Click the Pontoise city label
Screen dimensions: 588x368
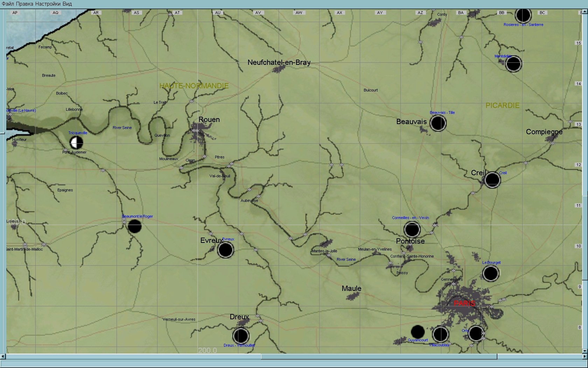coord(410,241)
